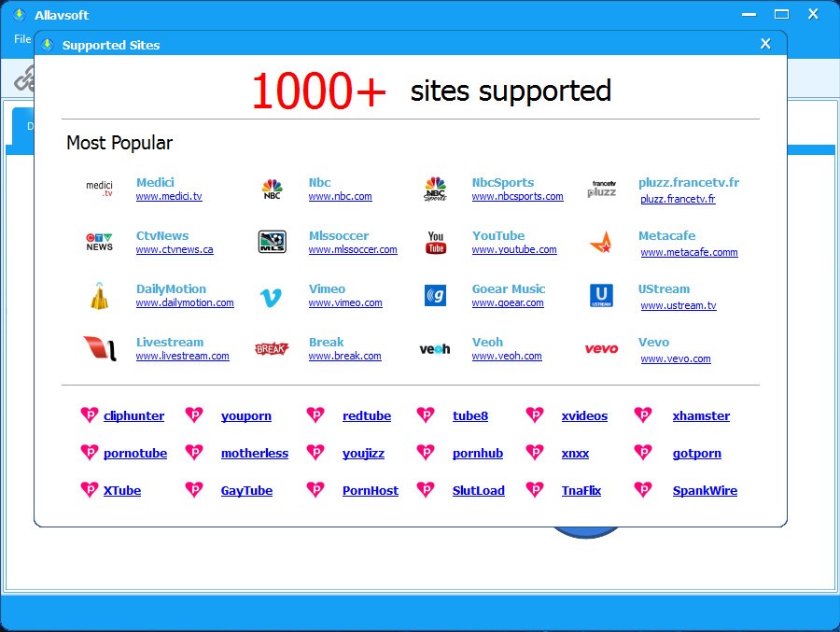This screenshot has width=840, height=632.
Task: Open the www.nbcsports.com link
Action: pyautogui.click(x=517, y=196)
